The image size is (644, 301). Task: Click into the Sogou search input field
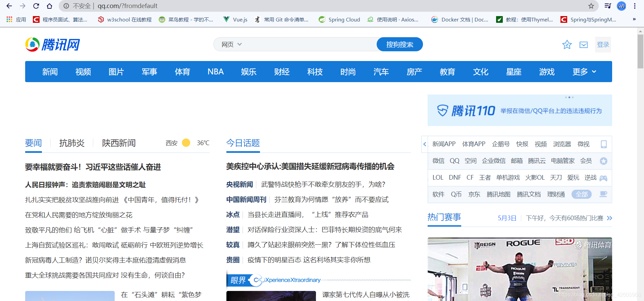pyautogui.click(x=310, y=44)
